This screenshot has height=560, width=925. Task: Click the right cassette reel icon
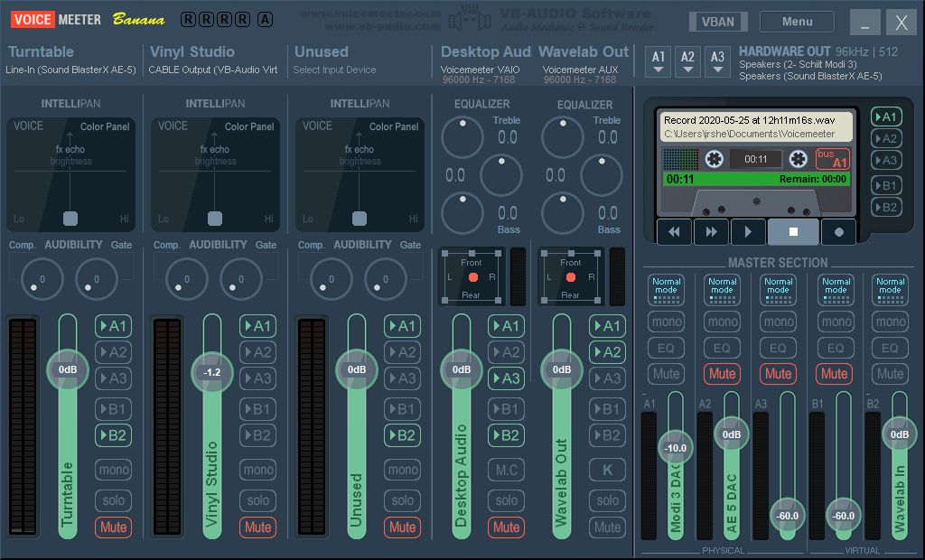coord(799,159)
